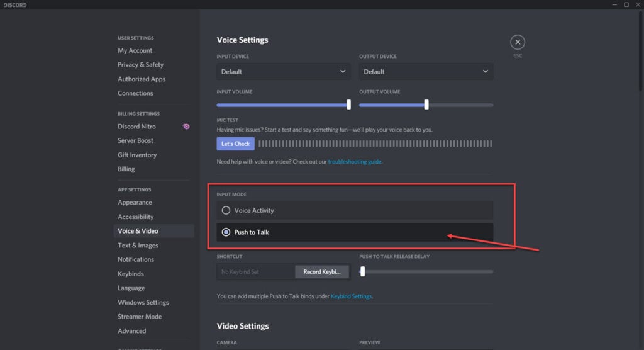644x350 pixels.
Task: Click the Input Volume slider handle
Action: click(348, 104)
